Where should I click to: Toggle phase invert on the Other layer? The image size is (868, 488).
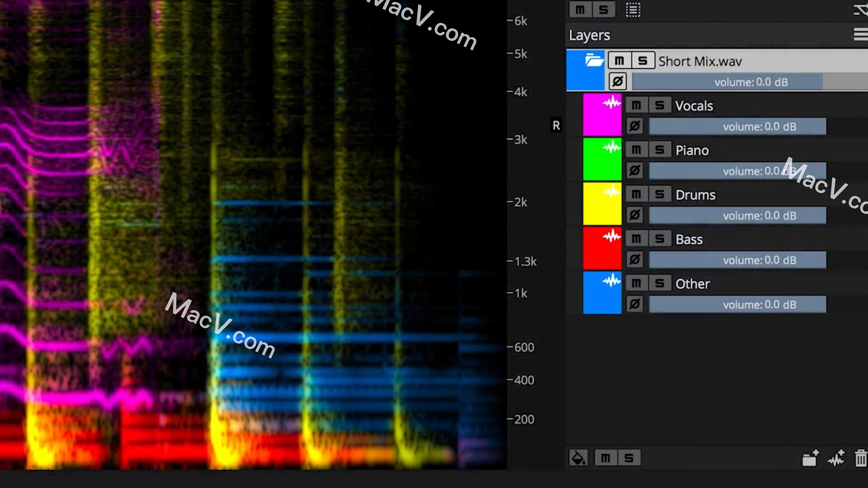(x=635, y=304)
